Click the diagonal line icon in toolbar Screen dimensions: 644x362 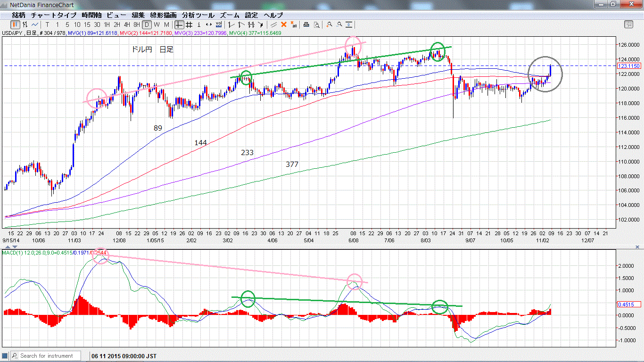273,25
